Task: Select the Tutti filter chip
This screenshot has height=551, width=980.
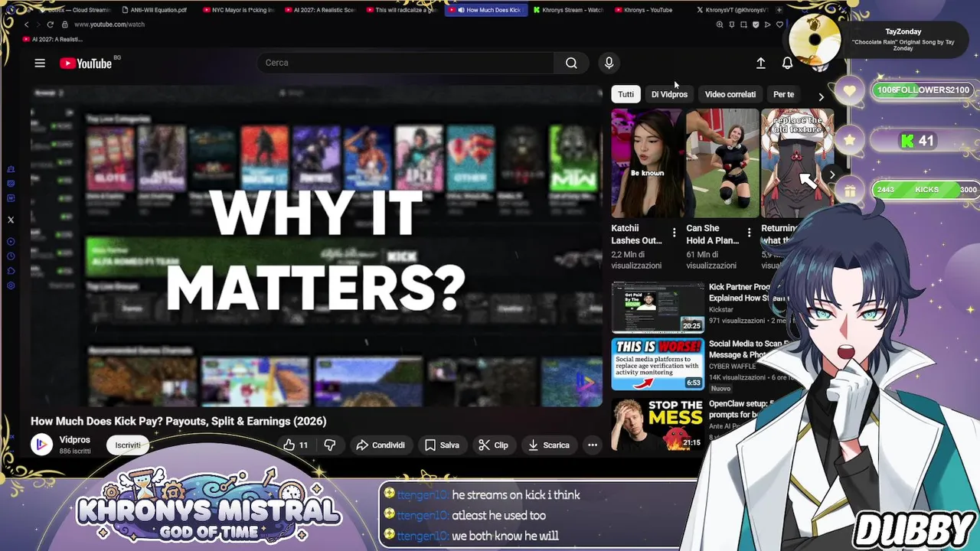Action: click(x=626, y=94)
